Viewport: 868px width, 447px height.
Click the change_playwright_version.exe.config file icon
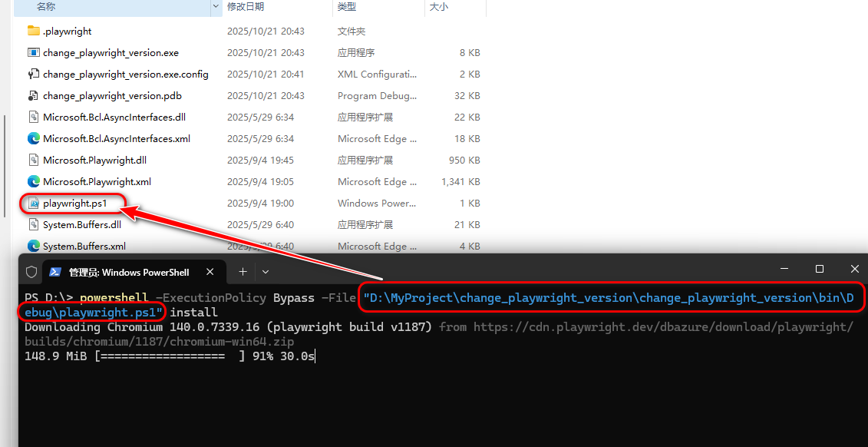(34, 74)
